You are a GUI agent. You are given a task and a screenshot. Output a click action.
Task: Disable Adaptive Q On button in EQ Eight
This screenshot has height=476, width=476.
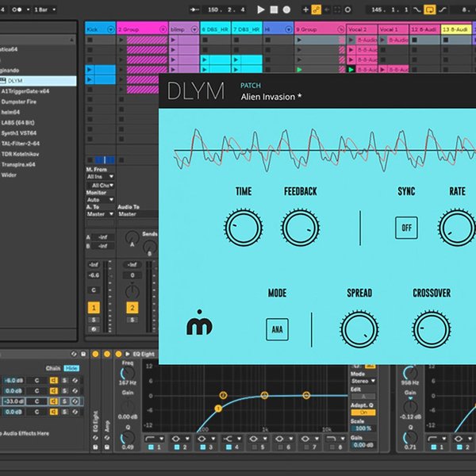[x=363, y=413]
